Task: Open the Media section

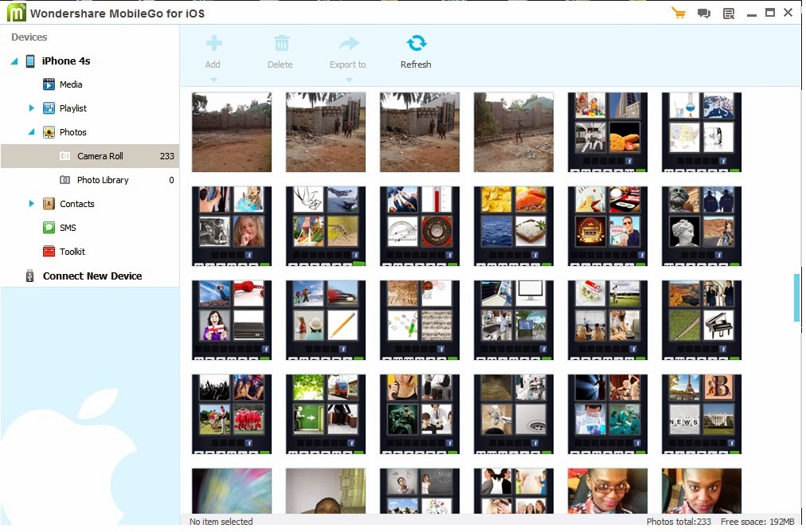Action: (71, 84)
